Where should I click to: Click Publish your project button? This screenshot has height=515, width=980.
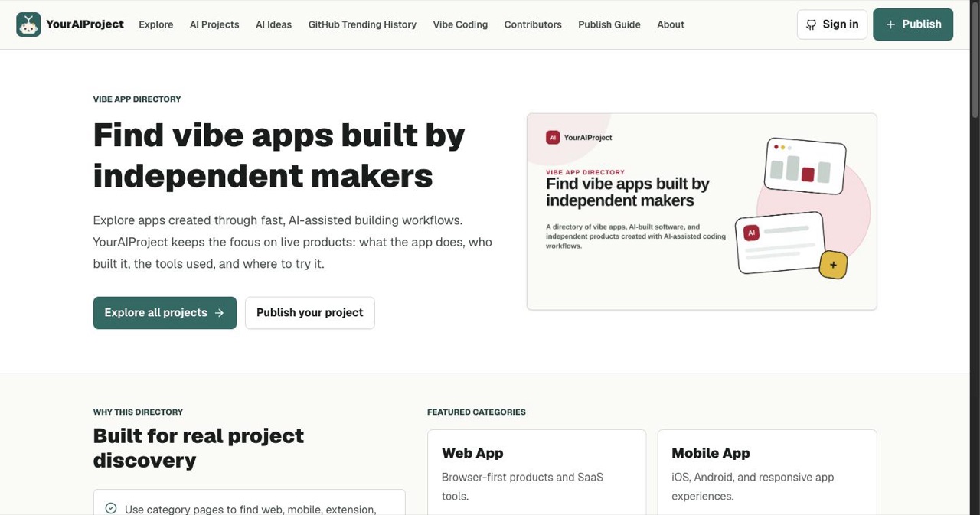(x=310, y=313)
